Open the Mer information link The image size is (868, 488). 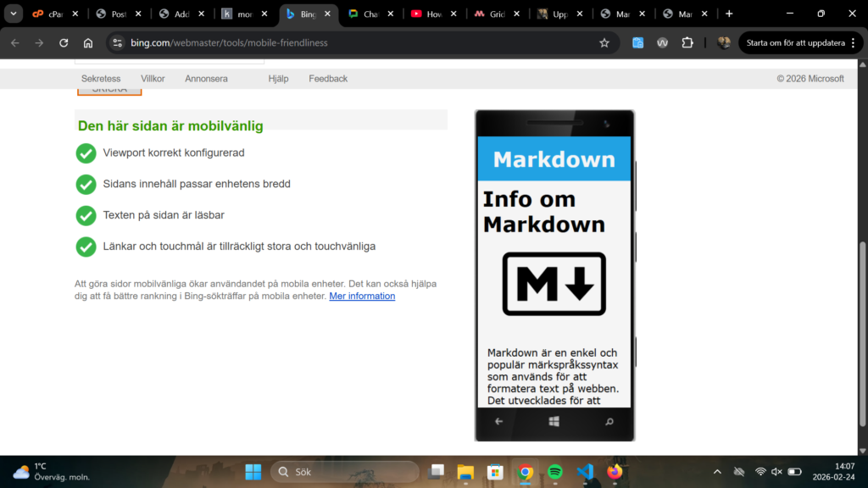point(362,297)
